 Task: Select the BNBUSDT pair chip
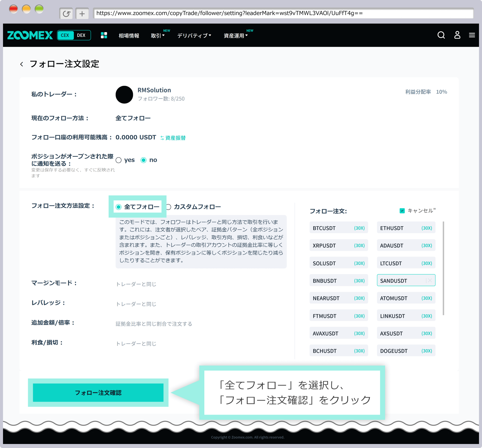point(339,281)
